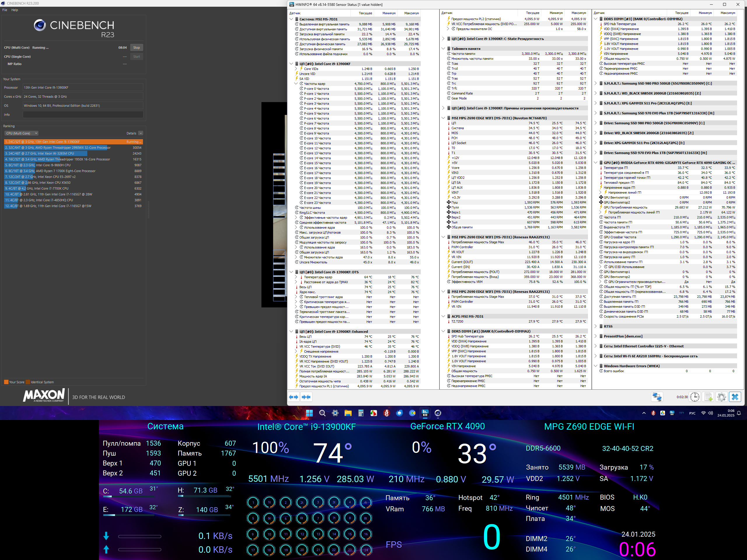Expand the RTSS sensor group
The height and width of the screenshot is (560, 747).
click(595, 326)
